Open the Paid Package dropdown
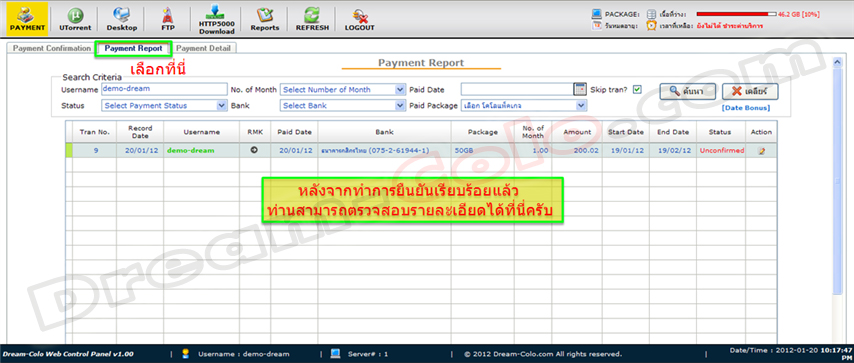Screen dimensions: 854x363 524,105
